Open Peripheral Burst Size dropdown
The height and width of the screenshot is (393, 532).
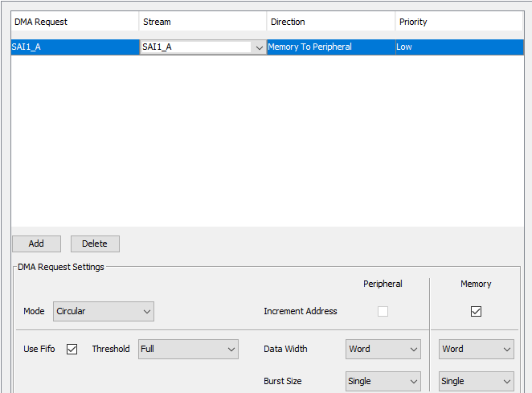(x=383, y=381)
